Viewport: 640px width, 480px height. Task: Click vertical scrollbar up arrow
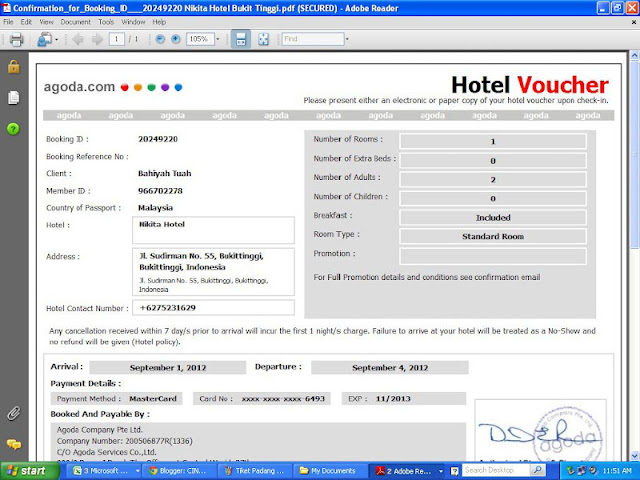coord(634,56)
